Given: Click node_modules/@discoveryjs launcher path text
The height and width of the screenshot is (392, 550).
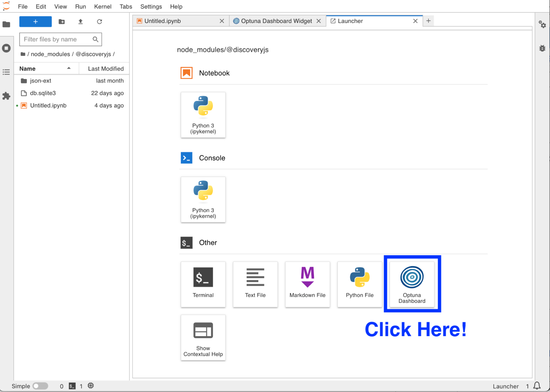Looking at the screenshot, I should 223,50.
